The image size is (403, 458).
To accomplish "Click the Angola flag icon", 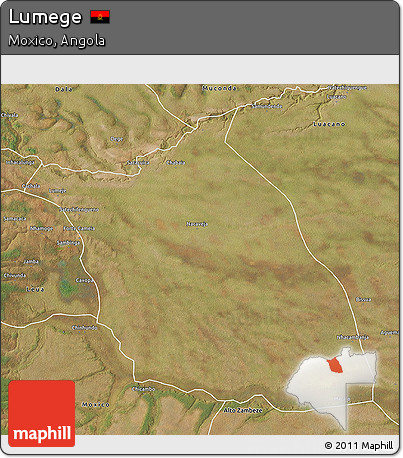I will pos(100,17).
